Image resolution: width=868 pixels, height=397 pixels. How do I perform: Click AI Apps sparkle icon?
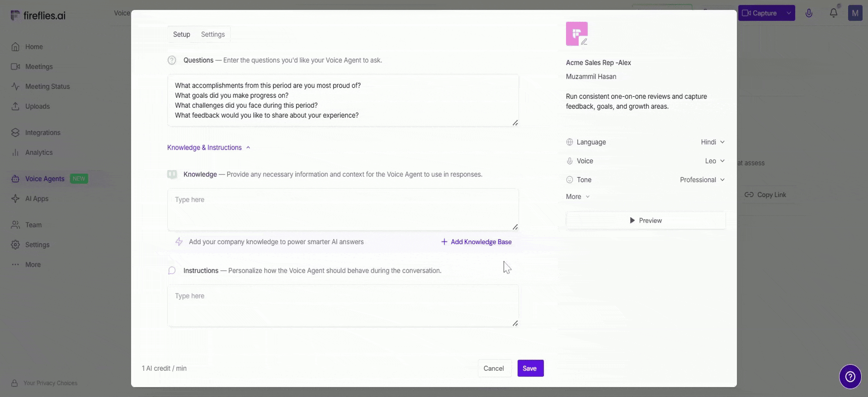15,198
